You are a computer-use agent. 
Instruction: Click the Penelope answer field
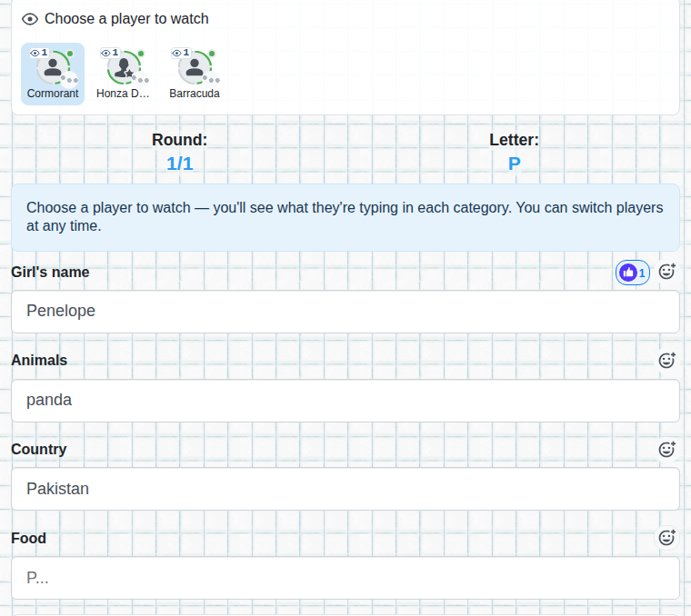pos(345,312)
